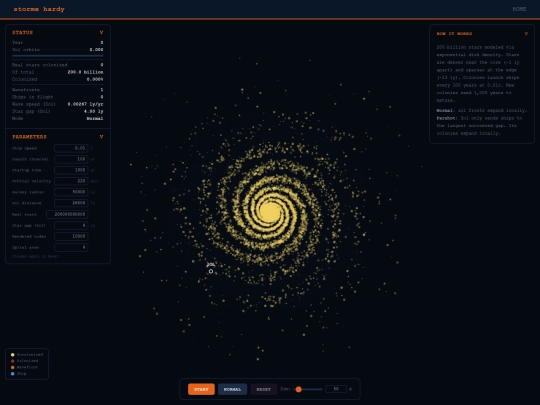Edit the Spiral arms field
The height and width of the screenshot is (405, 540).
[71, 247]
